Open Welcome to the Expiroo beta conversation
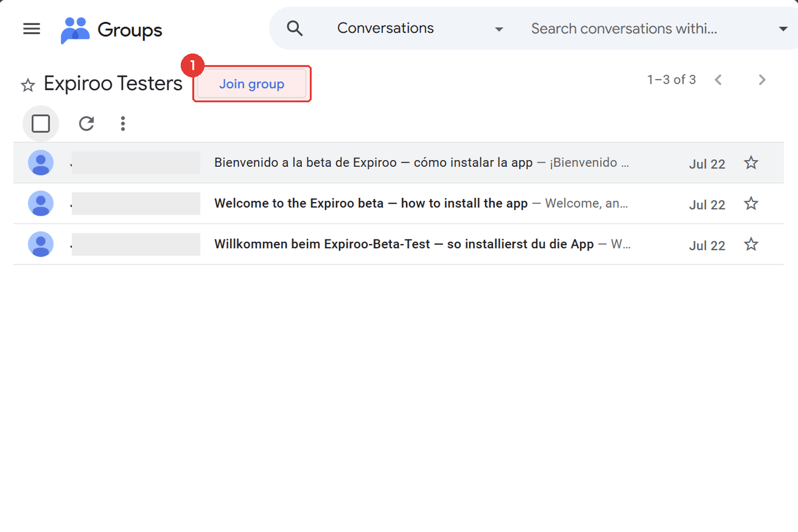This screenshot has height=532, width=798. click(398, 204)
